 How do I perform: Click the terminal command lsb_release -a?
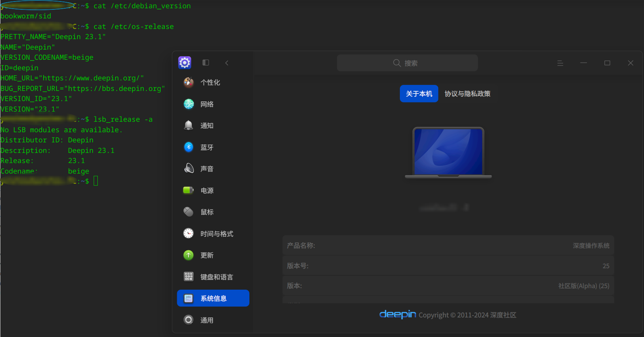[123, 119]
